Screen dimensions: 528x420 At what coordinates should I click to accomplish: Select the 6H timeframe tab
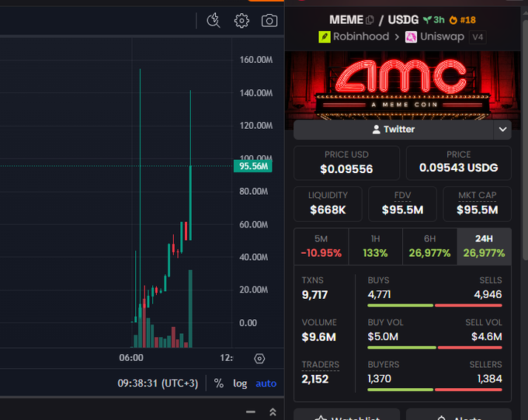click(429, 247)
